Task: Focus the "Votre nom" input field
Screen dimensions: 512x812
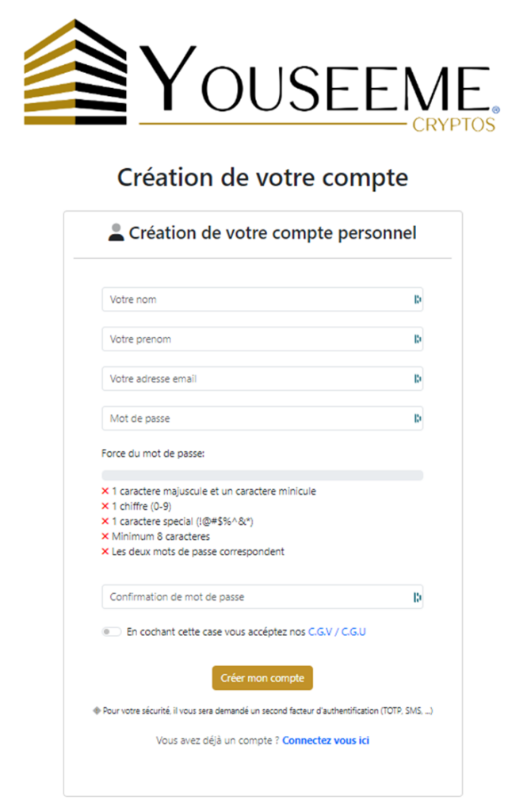Action: [254, 300]
